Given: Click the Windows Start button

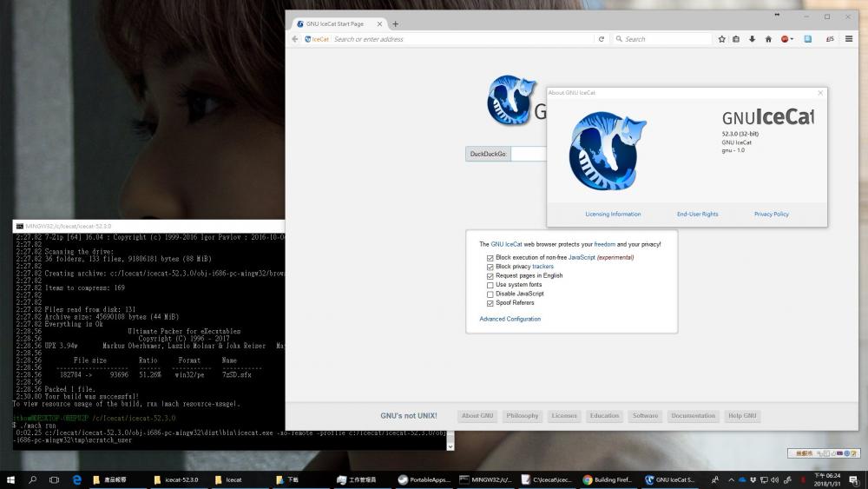Looking at the screenshot, I should pyautogui.click(x=11, y=479).
